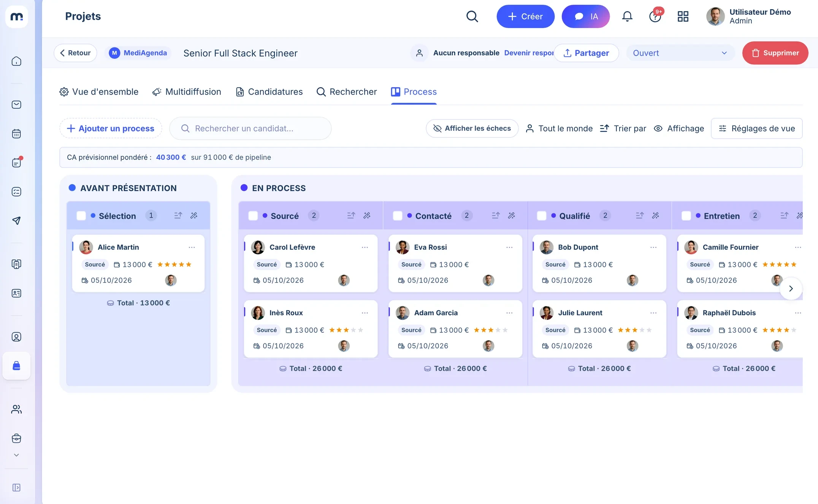Click sort icon in Contacté column header
This screenshot has width=818, height=504.
click(x=496, y=215)
